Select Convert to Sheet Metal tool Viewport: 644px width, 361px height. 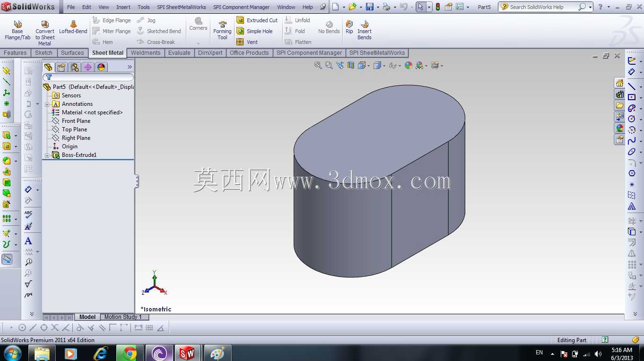(45, 33)
